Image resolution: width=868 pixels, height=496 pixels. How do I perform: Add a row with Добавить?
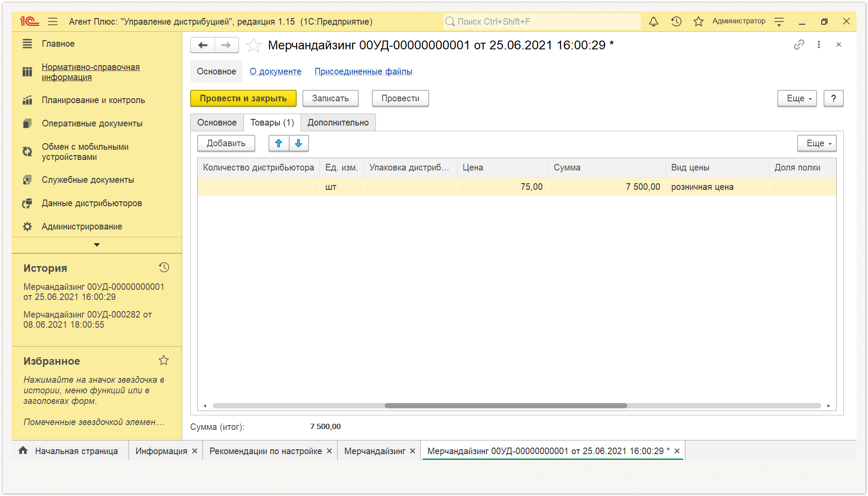[x=226, y=143]
